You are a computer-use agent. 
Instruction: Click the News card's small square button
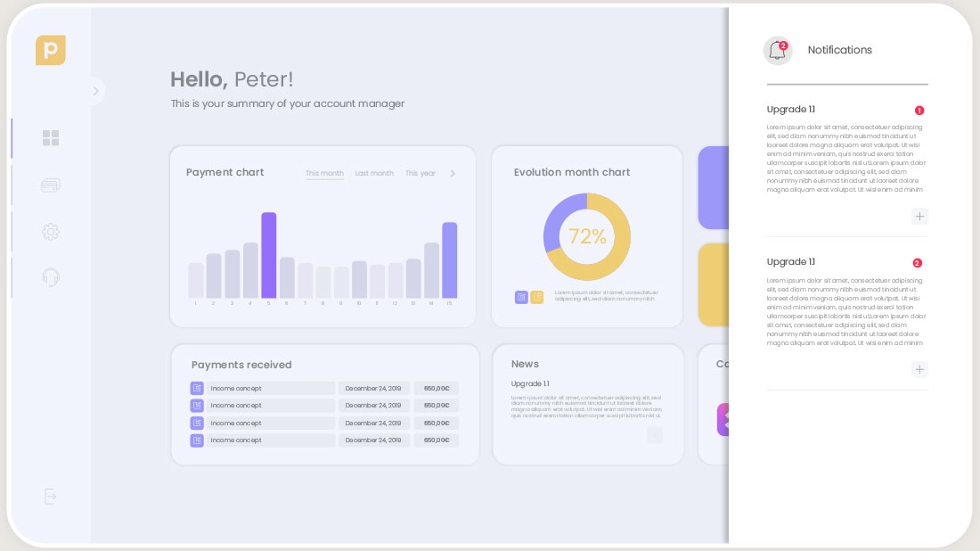(x=655, y=435)
